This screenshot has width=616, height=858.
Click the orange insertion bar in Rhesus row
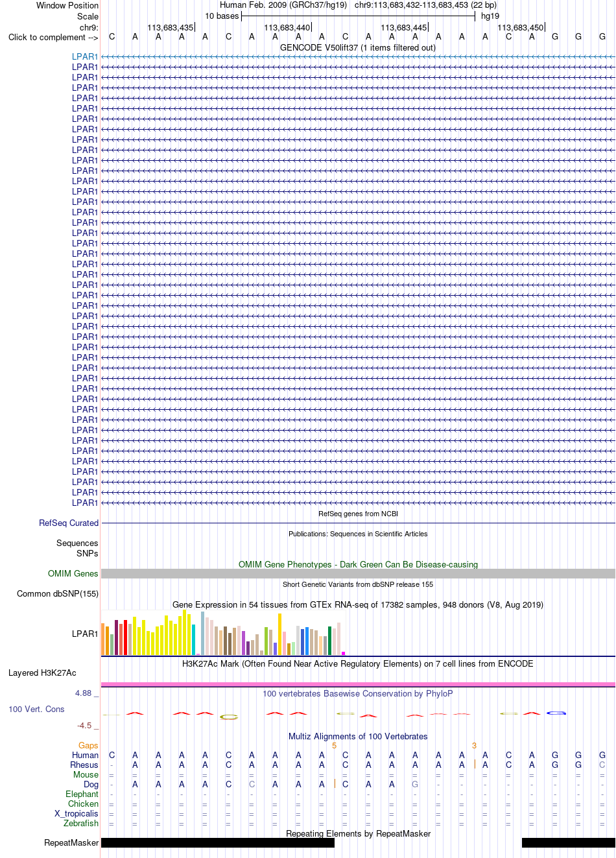tap(475, 764)
